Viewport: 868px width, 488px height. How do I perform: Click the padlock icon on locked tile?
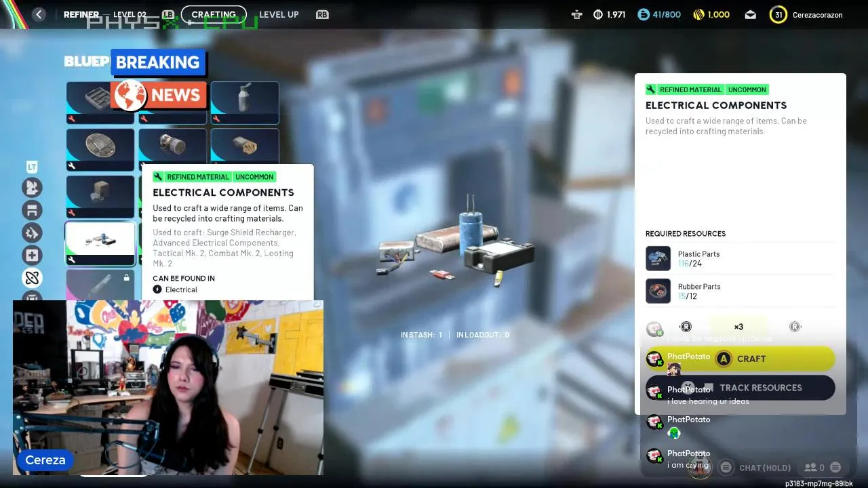(x=126, y=278)
